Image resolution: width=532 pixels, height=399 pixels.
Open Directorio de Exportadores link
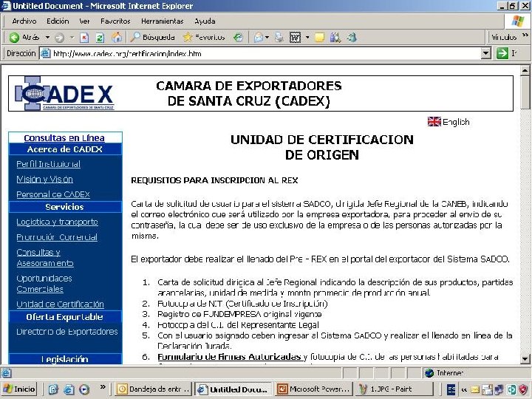point(66,332)
